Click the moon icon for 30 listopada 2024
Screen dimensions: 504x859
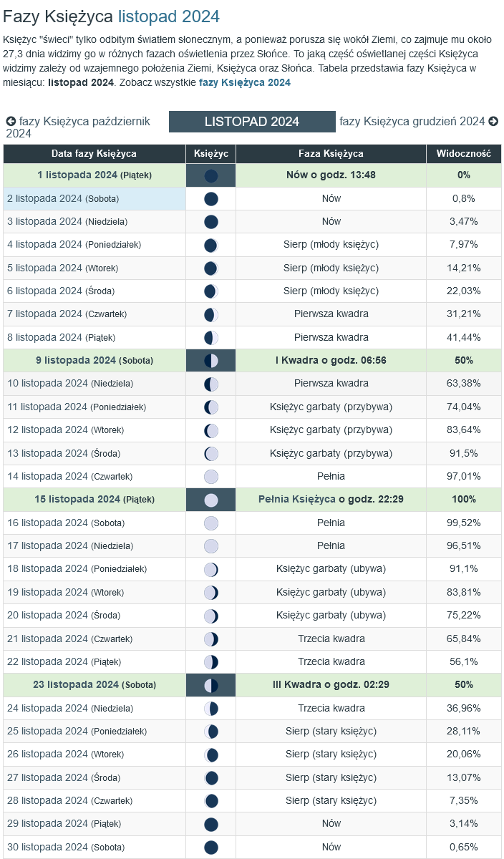coord(210,848)
